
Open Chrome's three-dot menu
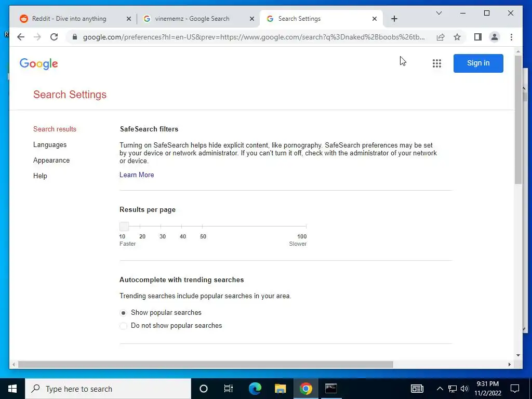click(x=511, y=37)
